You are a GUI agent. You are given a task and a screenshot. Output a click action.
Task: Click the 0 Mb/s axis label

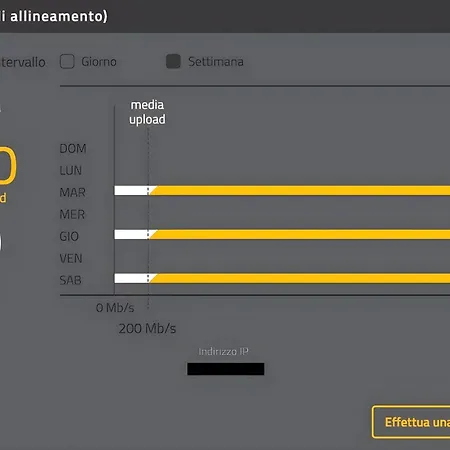(115, 308)
